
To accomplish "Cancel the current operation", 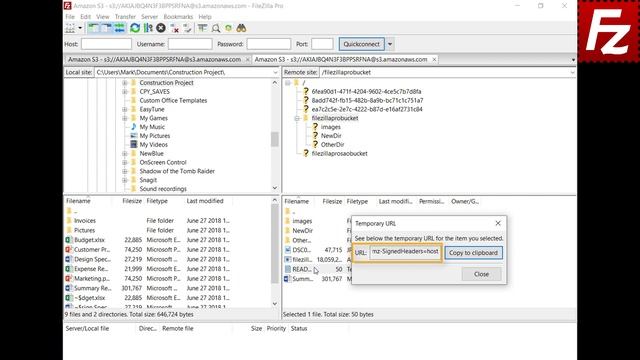I will (x=161, y=28).
